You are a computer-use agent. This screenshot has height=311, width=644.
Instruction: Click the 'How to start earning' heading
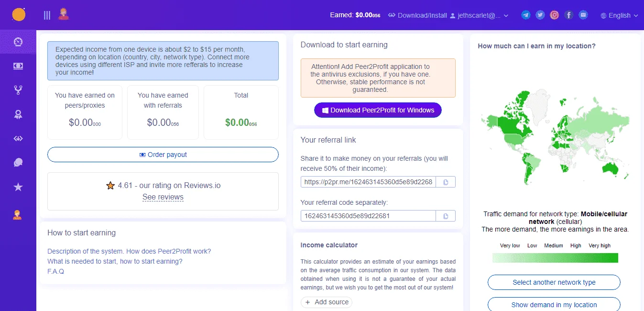pyautogui.click(x=81, y=233)
